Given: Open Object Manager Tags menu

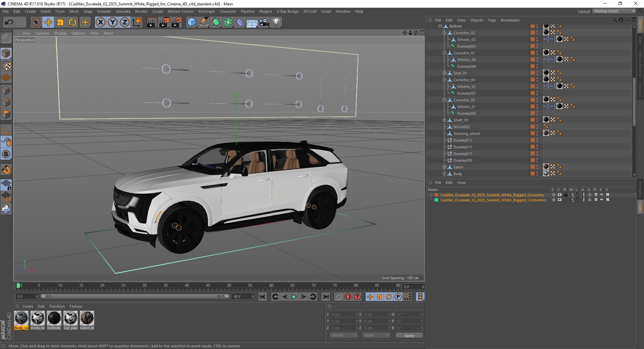Looking at the screenshot, I should (x=492, y=20).
